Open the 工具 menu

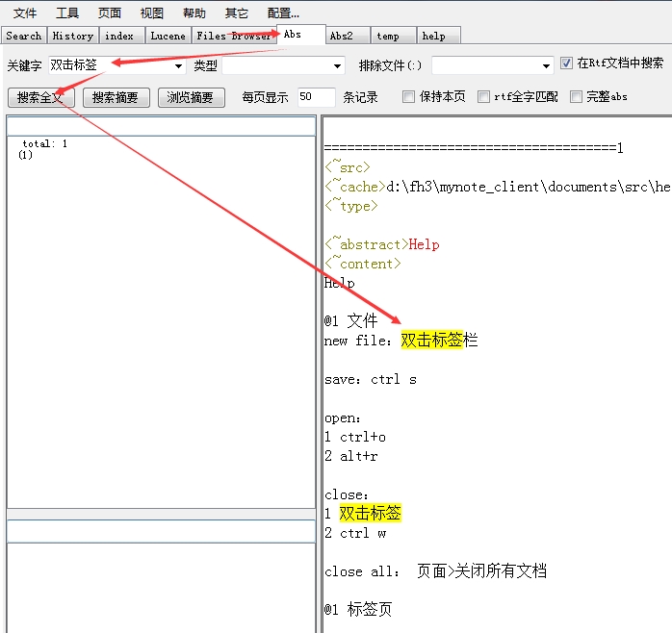pyautogui.click(x=67, y=13)
